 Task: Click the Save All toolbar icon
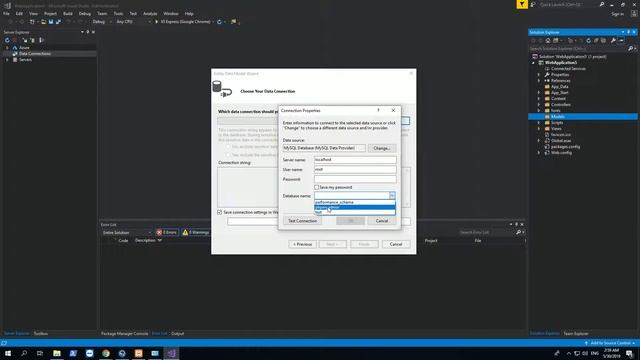(58, 22)
